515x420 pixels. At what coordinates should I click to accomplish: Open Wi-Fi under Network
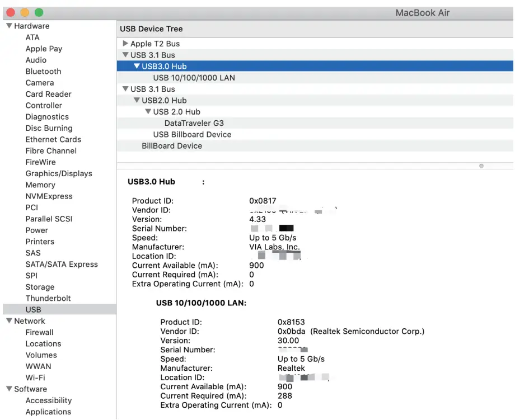pos(35,378)
